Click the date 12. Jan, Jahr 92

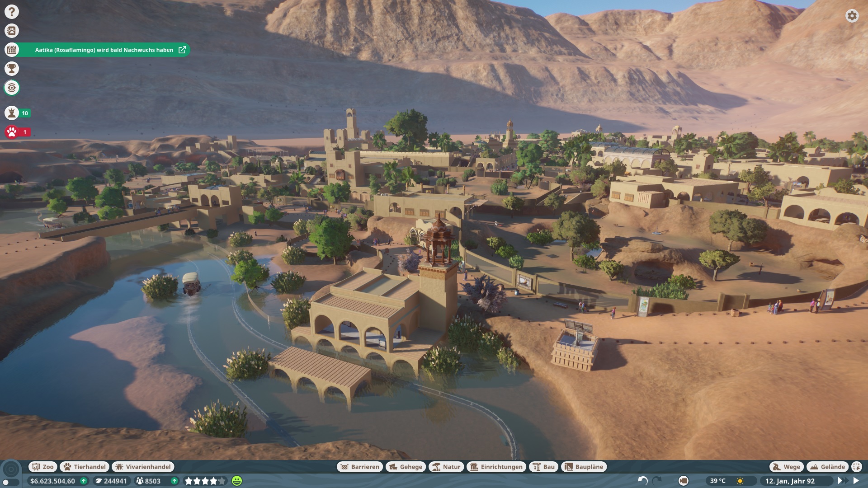point(790,481)
